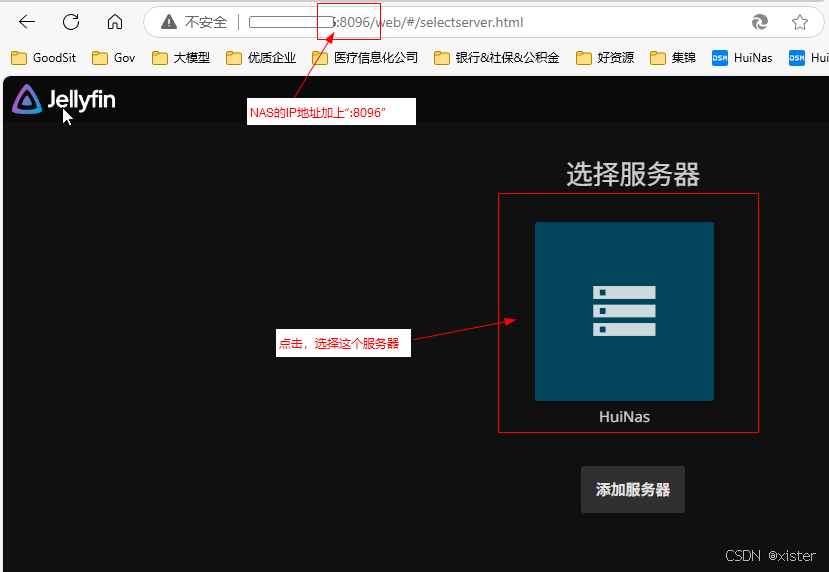The image size is (829, 572).
Task: Open the GoodSit bookmark folder
Action: tap(43, 58)
